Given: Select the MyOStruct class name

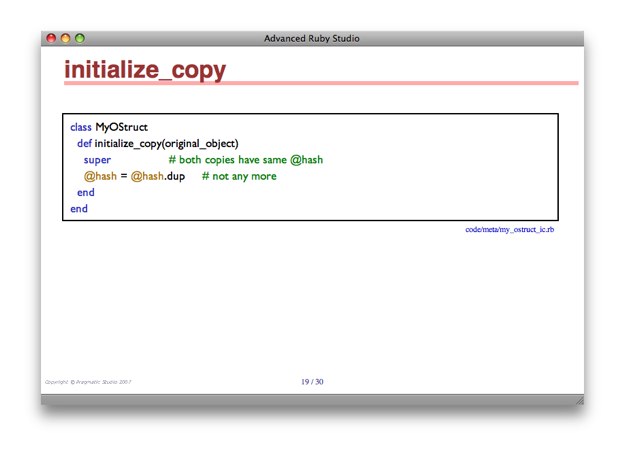Looking at the screenshot, I should (x=121, y=127).
